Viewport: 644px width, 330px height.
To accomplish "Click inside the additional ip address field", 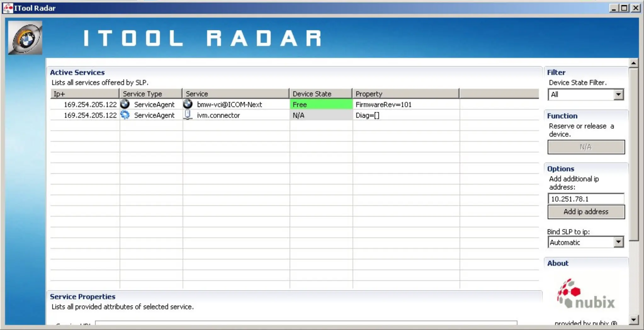I will coord(585,198).
